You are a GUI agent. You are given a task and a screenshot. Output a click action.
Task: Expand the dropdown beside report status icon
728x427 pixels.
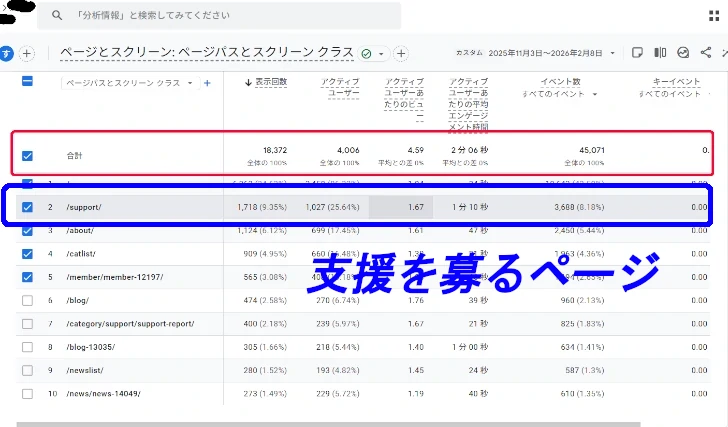[x=381, y=54]
